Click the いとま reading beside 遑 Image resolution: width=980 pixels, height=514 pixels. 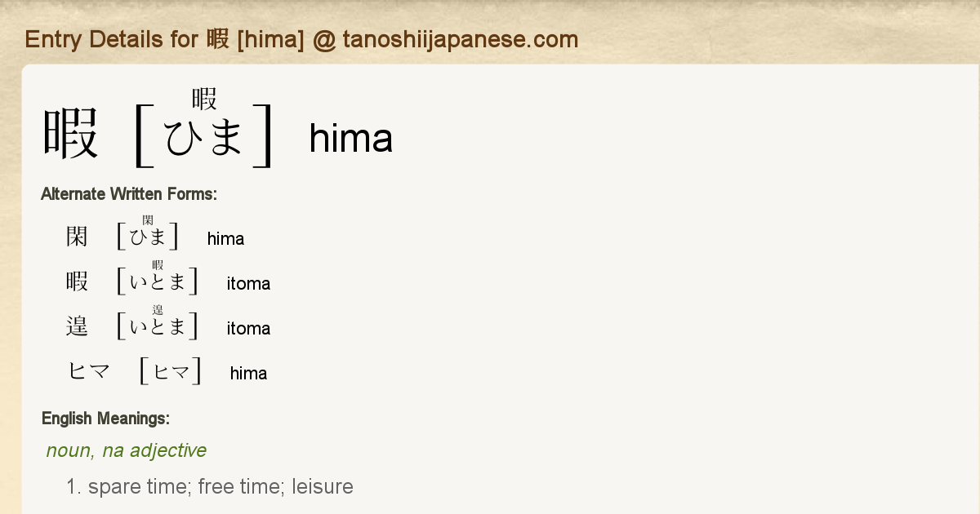pyautogui.click(x=158, y=327)
